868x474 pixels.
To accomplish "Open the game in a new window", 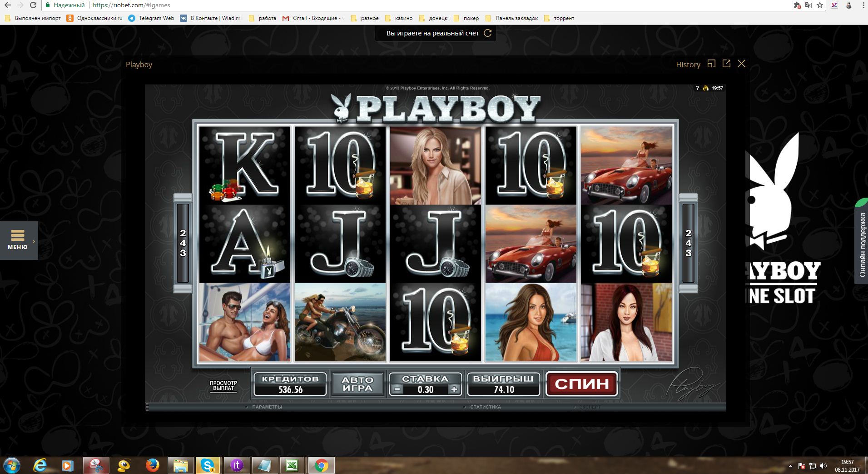I will click(726, 64).
